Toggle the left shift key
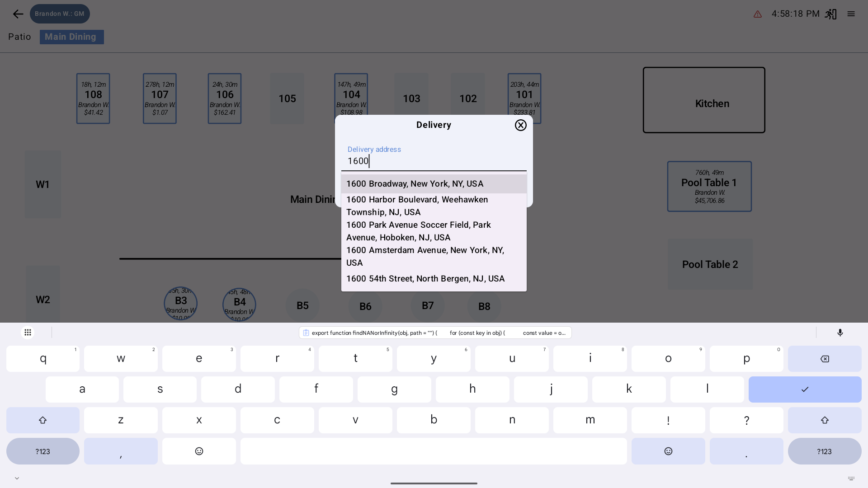Image resolution: width=868 pixels, height=488 pixels. [x=43, y=420]
